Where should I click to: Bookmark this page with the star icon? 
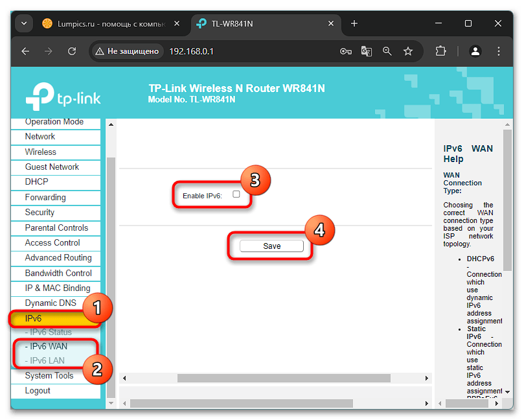click(x=407, y=51)
